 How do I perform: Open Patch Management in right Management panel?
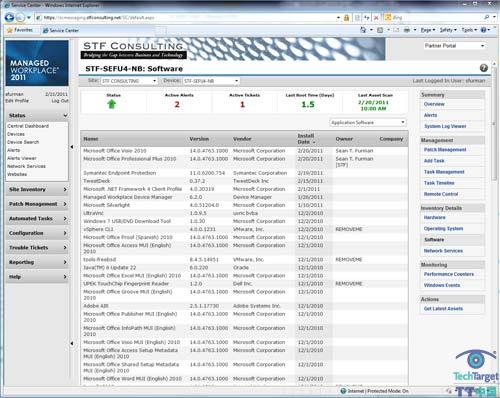pyautogui.click(x=445, y=150)
